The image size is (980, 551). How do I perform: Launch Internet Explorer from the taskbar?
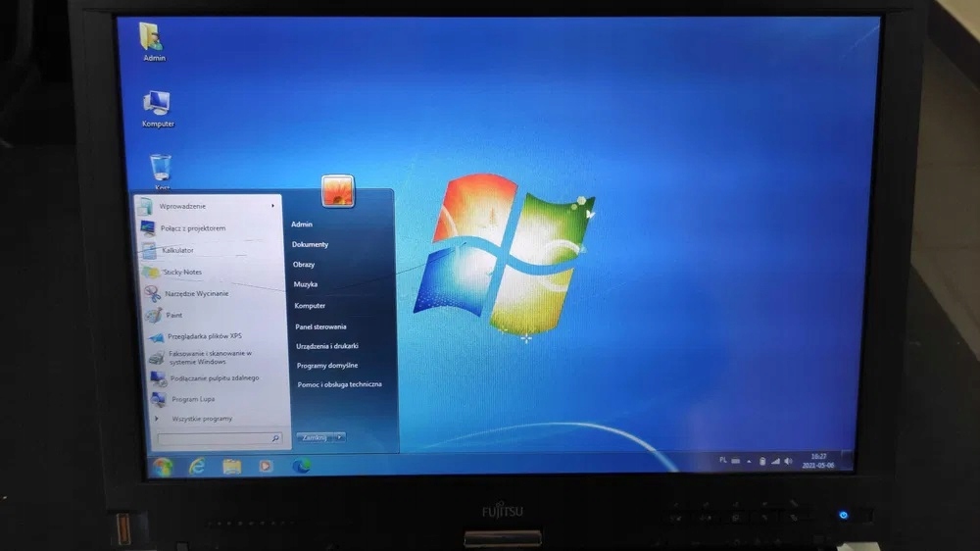(x=197, y=466)
